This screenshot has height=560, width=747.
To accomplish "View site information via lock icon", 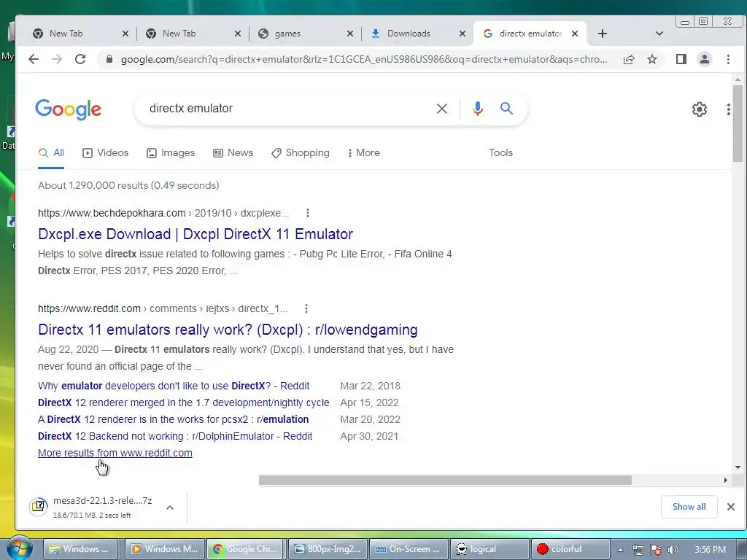I will pos(109,59).
